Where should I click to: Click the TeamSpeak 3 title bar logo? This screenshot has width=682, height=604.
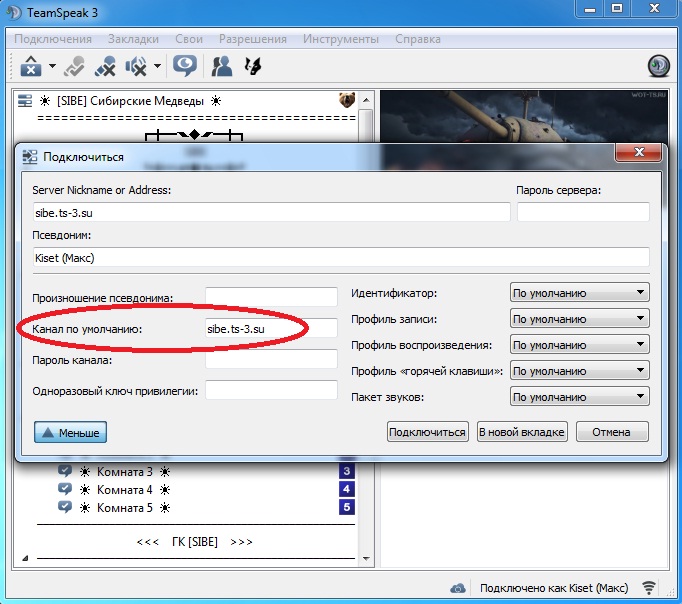point(13,13)
